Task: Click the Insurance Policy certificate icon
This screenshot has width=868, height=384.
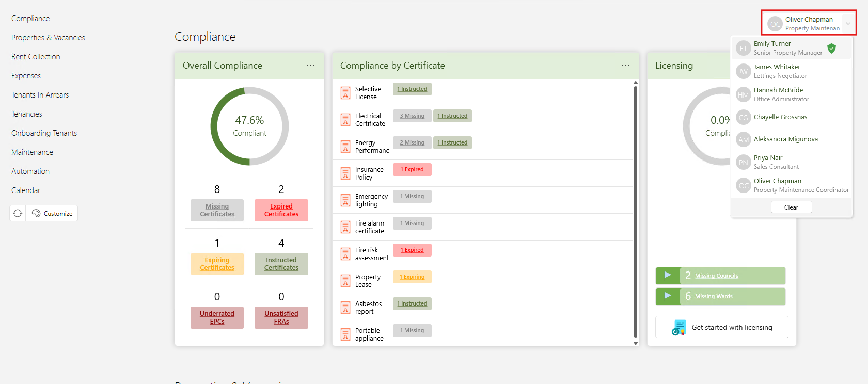Action: [345, 173]
